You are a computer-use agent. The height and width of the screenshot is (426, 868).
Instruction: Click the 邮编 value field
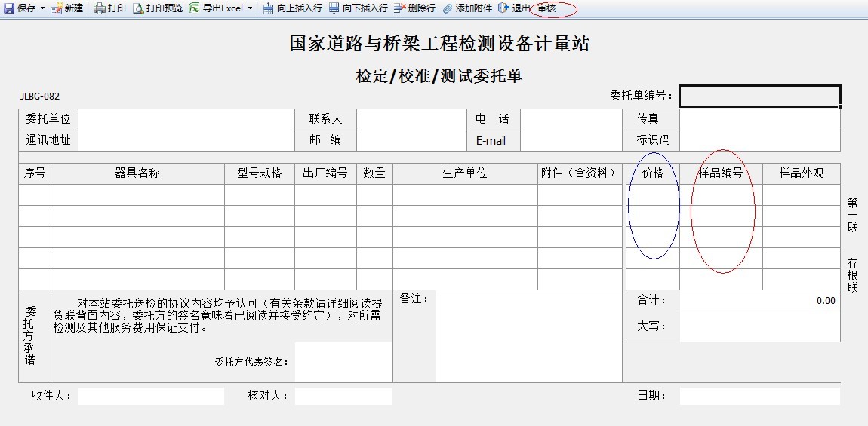(412, 140)
